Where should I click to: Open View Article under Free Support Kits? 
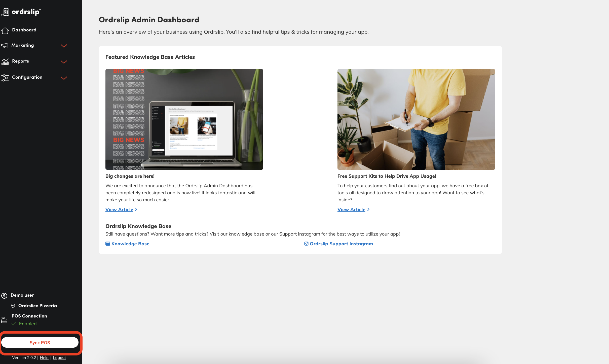click(x=351, y=209)
